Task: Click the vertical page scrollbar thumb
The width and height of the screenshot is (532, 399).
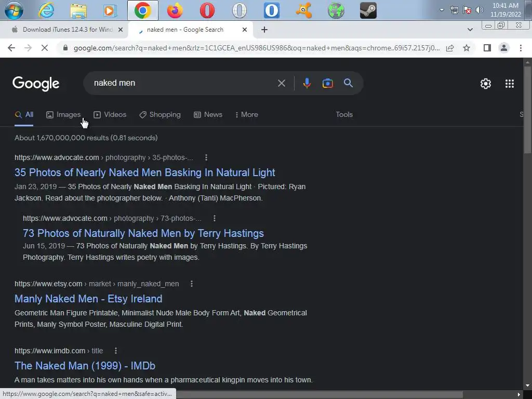Action: click(x=528, y=109)
